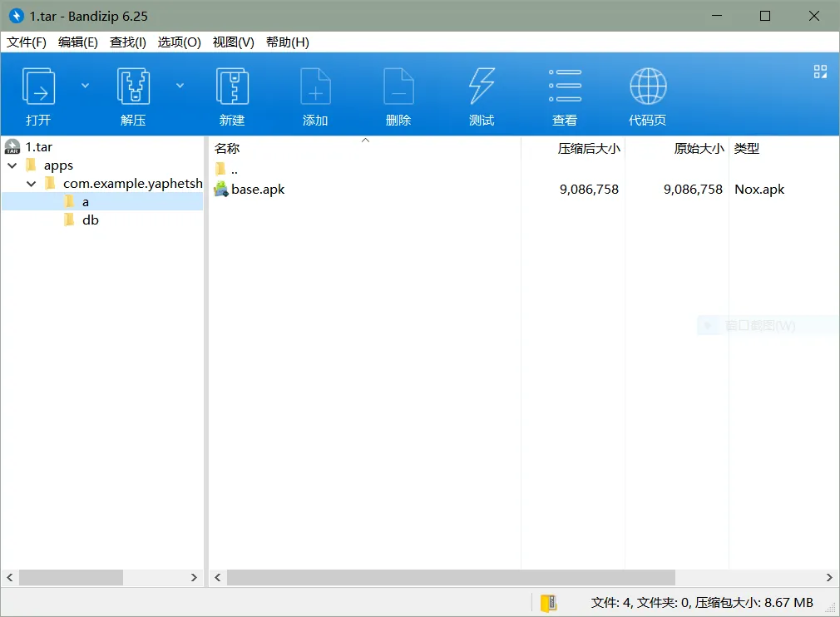Click the 1.tar archive icon in tree
840x617 pixels.
tap(12, 146)
